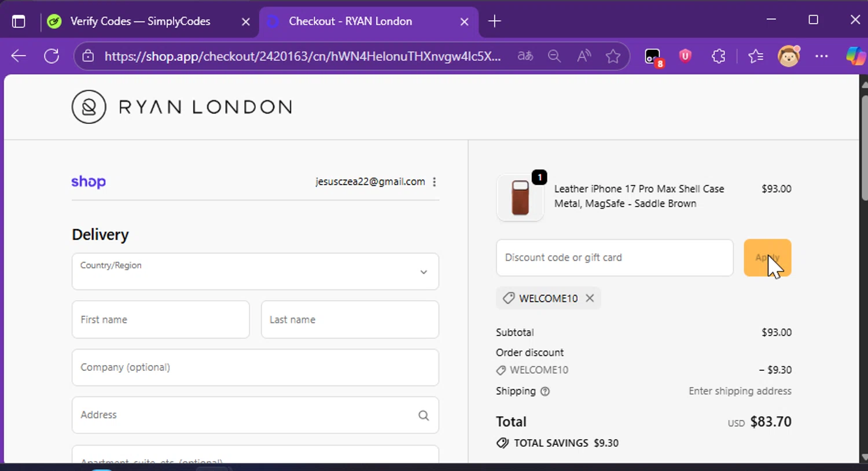This screenshot has height=471, width=868.
Task: Open the browser extensions puzzle icon
Action: (718, 56)
